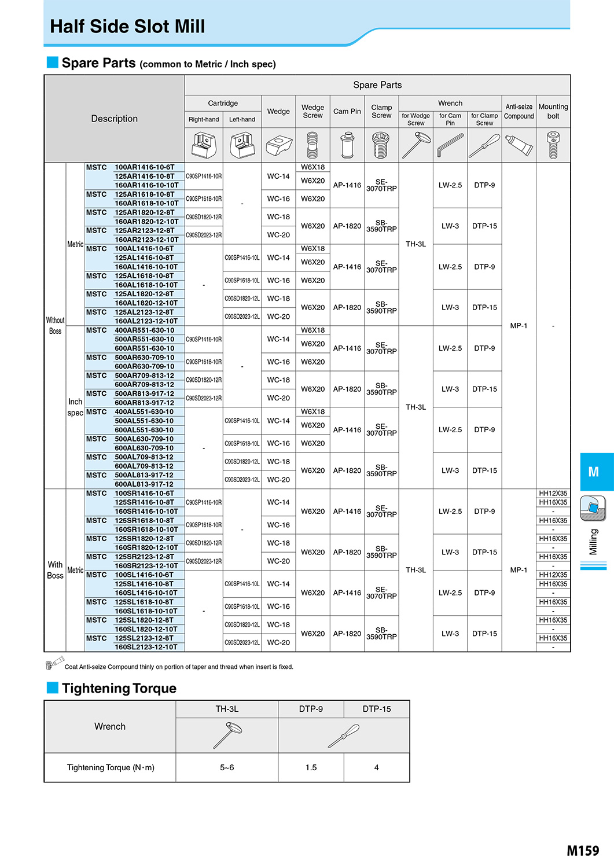
Task: Click the right-hand cartridge illustration
Action: (x=204, y=145)
